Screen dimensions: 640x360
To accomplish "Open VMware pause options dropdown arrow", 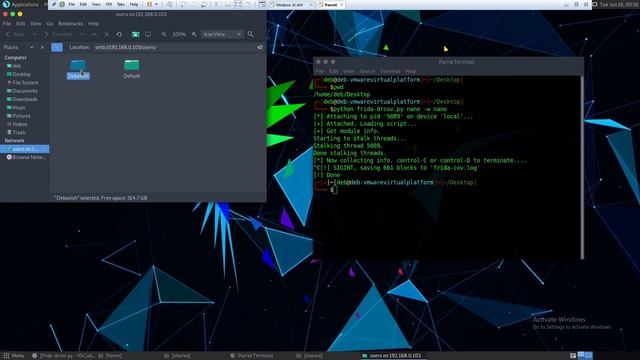I will [156, 4].
